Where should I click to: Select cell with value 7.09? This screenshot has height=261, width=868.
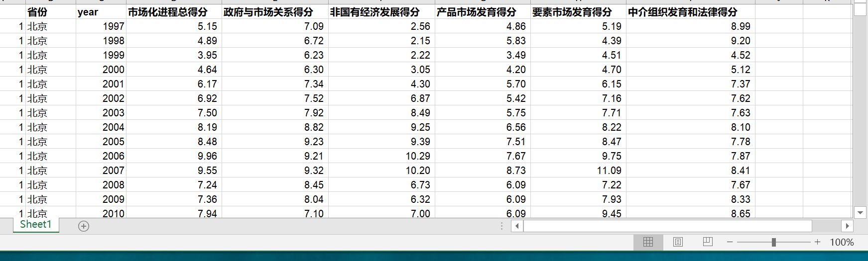click(275, 26)
